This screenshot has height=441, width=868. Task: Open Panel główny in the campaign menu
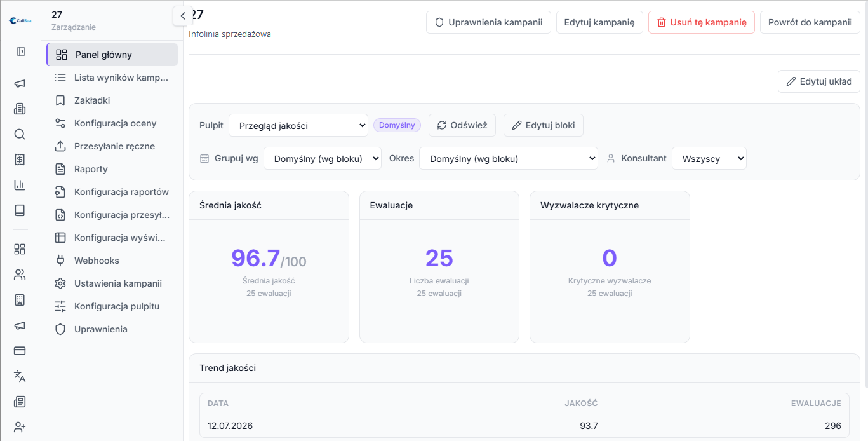point(112,55)
